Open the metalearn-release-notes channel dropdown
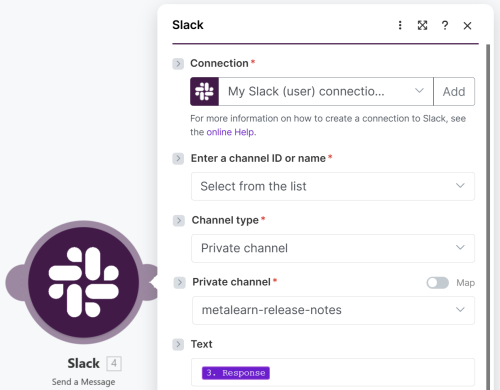 tap(333, 310)
